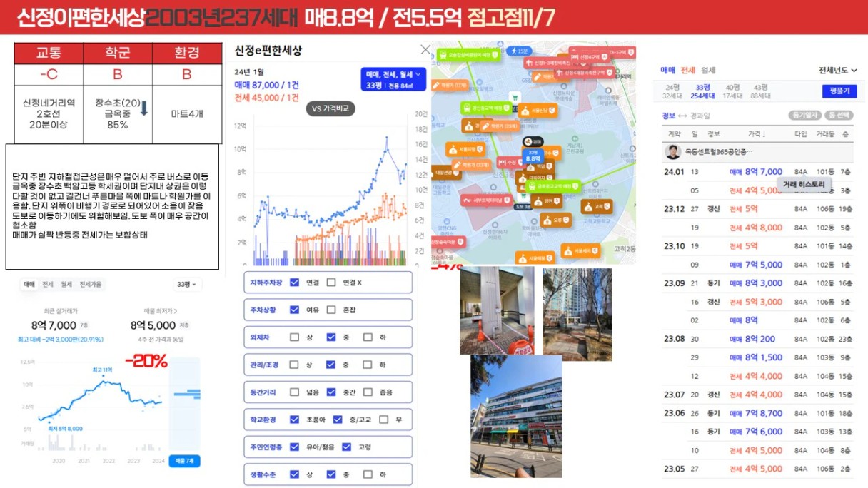Screen dimensions: 868x488
Task: Toggle the 초품아 checkbox for 학교환경
Action: (x=295, y=420)
